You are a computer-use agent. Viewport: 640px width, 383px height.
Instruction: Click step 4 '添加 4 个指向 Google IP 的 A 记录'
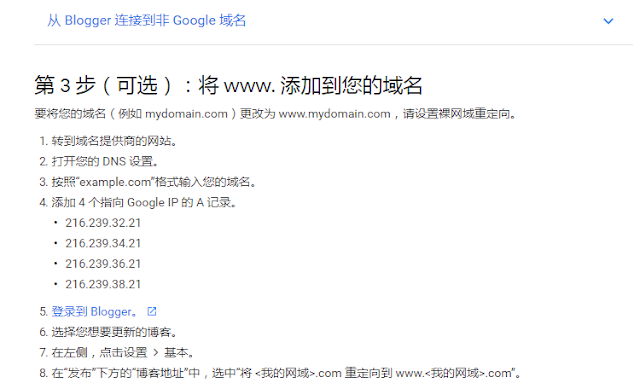(x=144, y=203)
